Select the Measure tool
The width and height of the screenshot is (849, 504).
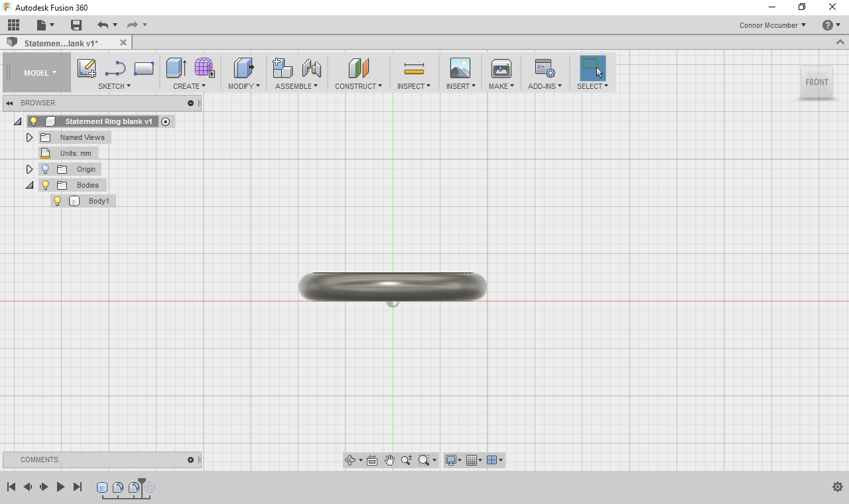[x=414, y=68]
